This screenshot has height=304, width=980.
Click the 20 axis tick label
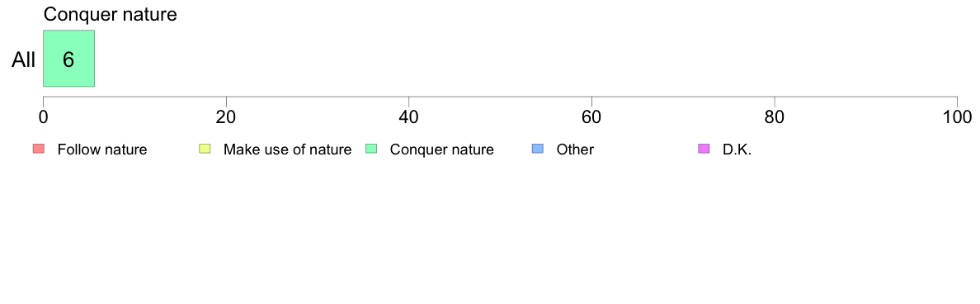[x=226, y=116]
